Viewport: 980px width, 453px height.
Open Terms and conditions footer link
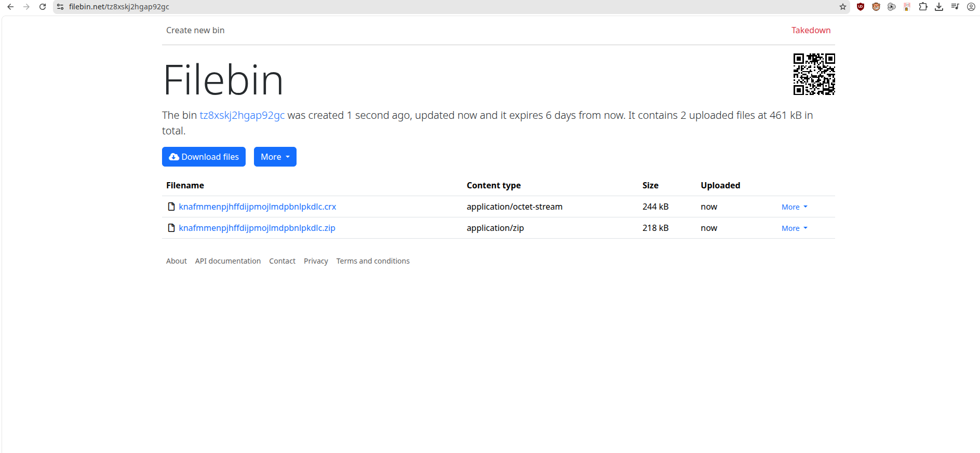373,261
